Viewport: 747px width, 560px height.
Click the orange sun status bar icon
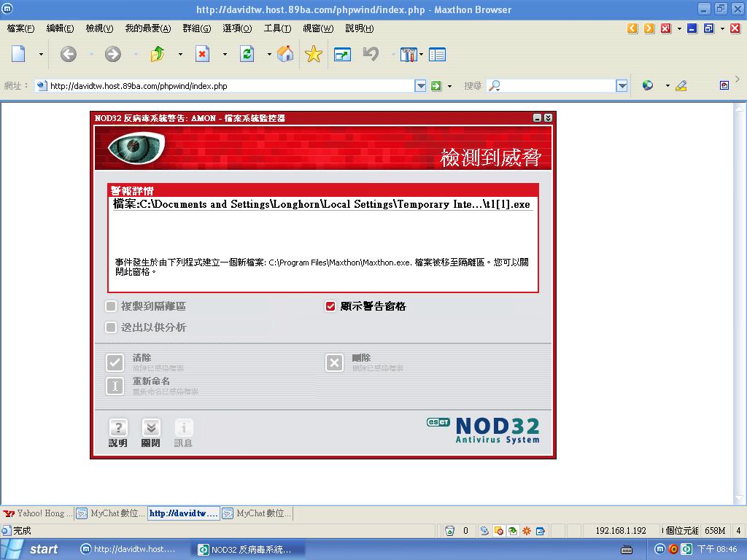click(x=527, y=531)
